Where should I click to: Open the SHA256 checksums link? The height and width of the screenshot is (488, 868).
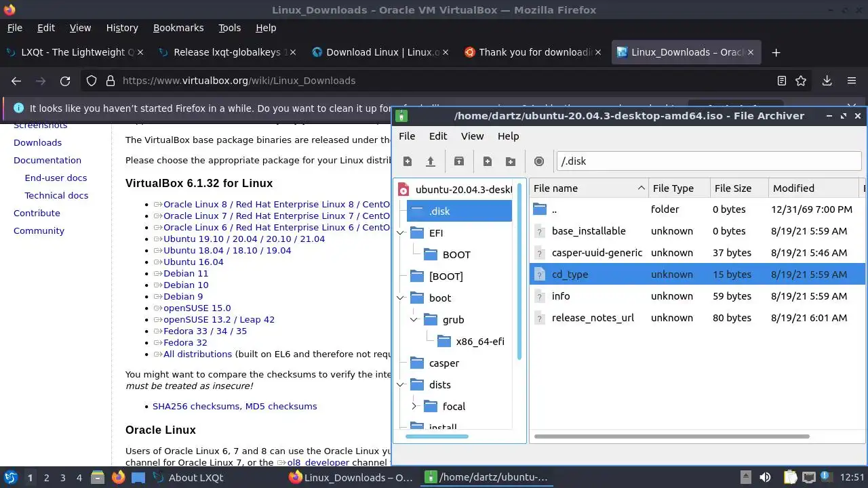coord(196,407)
